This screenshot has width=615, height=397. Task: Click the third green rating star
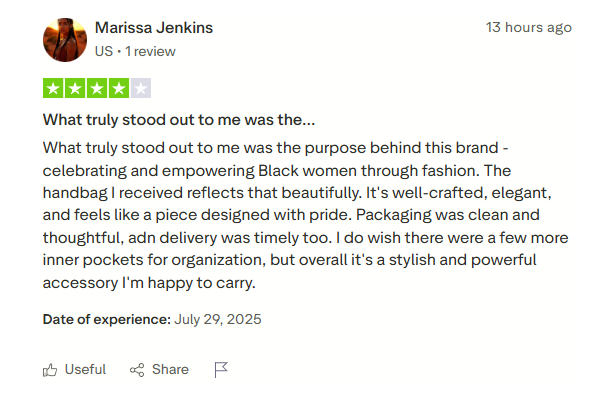(97, 88)
